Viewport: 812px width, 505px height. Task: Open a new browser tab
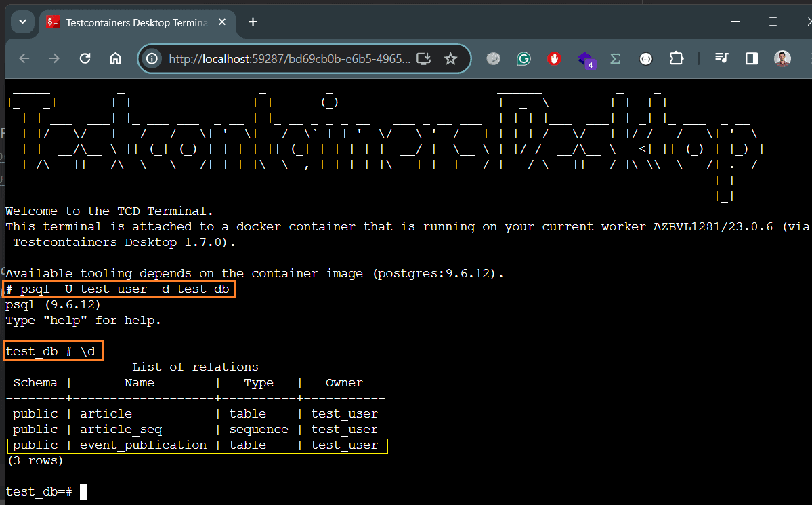click(253, 22)
